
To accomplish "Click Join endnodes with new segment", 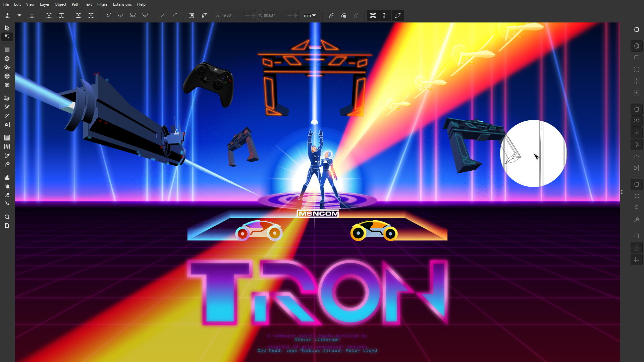I will coord(78,15).
